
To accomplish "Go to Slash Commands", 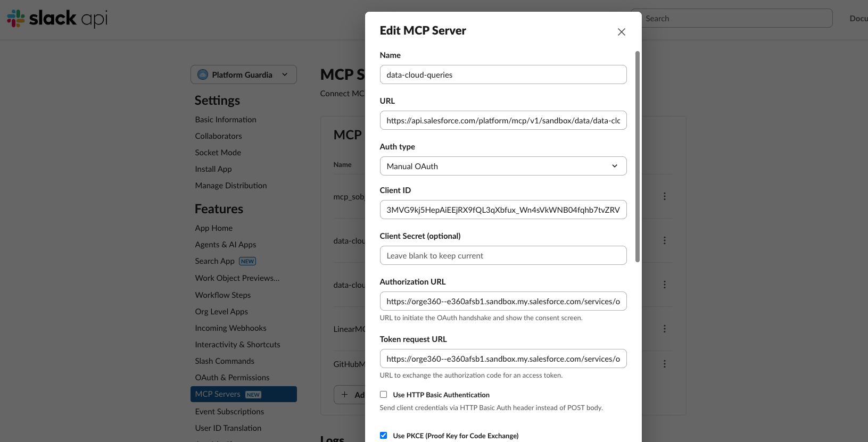I will coord(225,361).
